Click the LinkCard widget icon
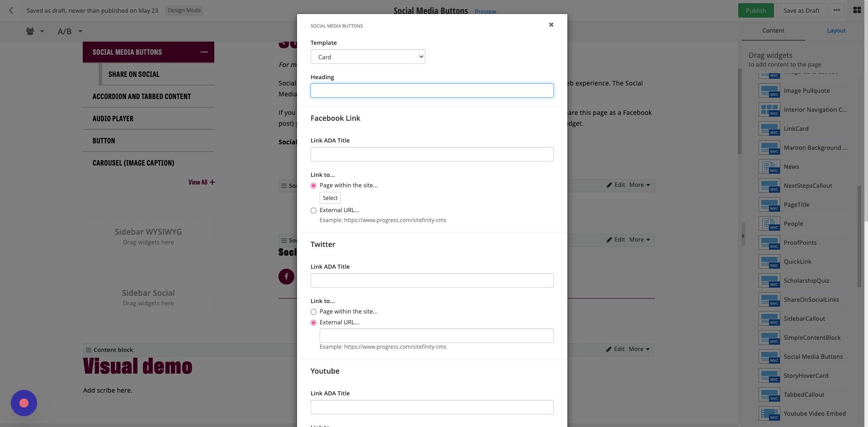 769,128
